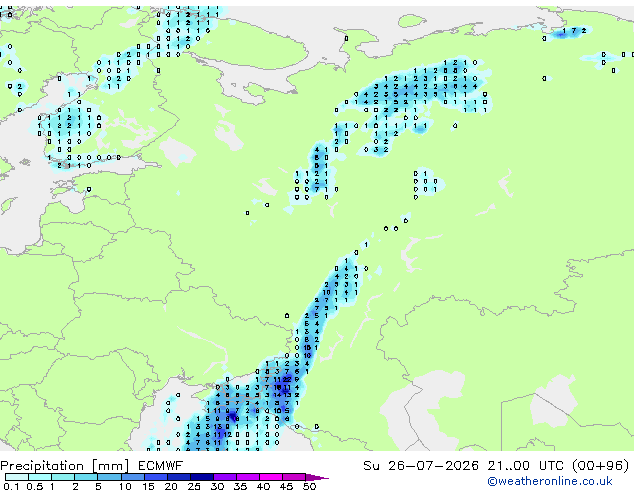Pick the 30–35 mm violet swatch
The width and height of the screenshot is (634, 490).
(224, 477)
